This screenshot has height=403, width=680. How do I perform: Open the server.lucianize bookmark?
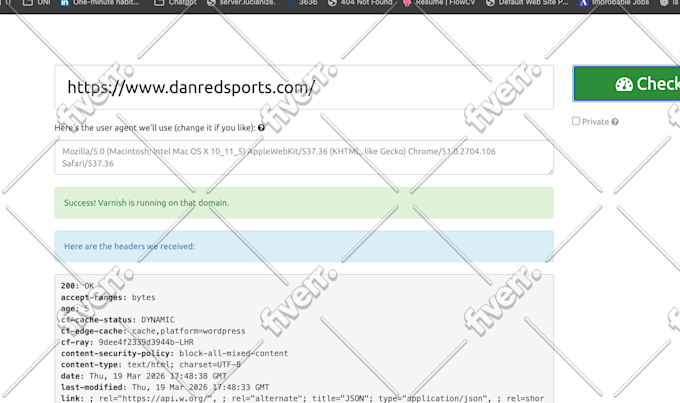coord(241,3)
